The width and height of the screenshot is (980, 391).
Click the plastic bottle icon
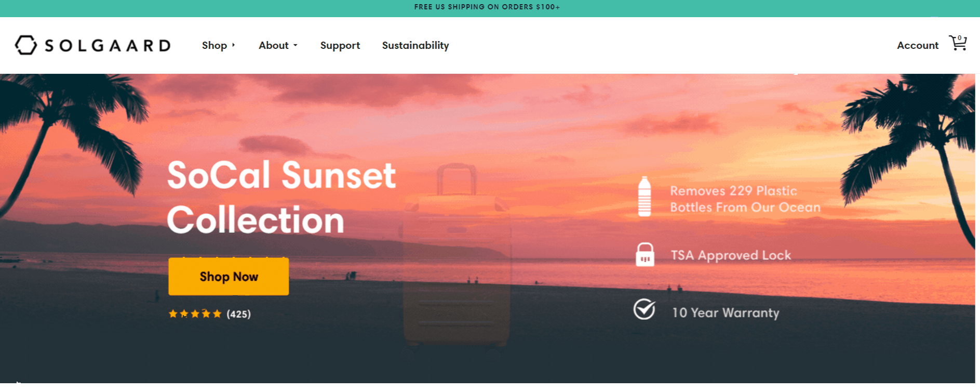(x=645, y=197)
